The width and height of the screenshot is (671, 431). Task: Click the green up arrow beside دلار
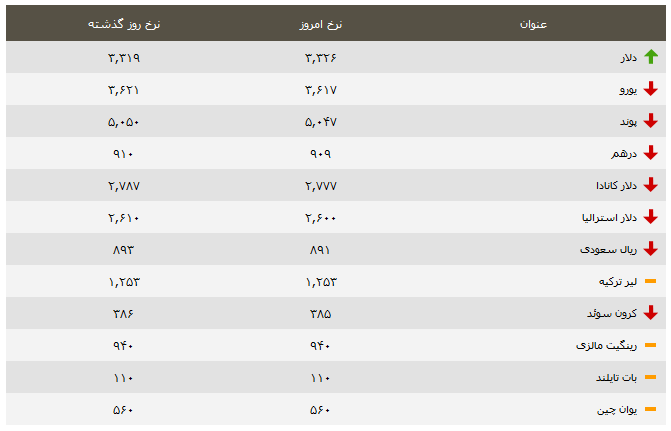click(x=651, y=57)
